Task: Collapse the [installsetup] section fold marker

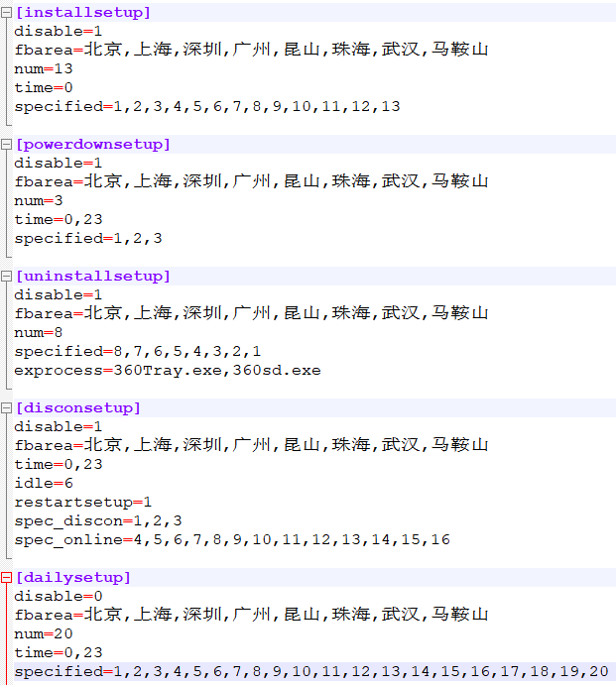Action: [x=6, y=13]
